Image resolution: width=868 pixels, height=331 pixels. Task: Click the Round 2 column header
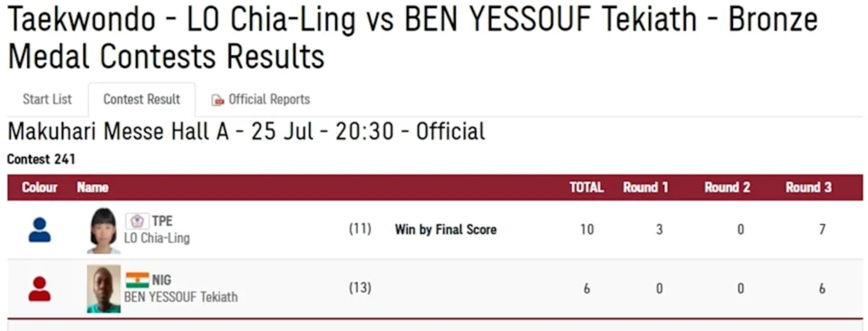click(727, 187)
